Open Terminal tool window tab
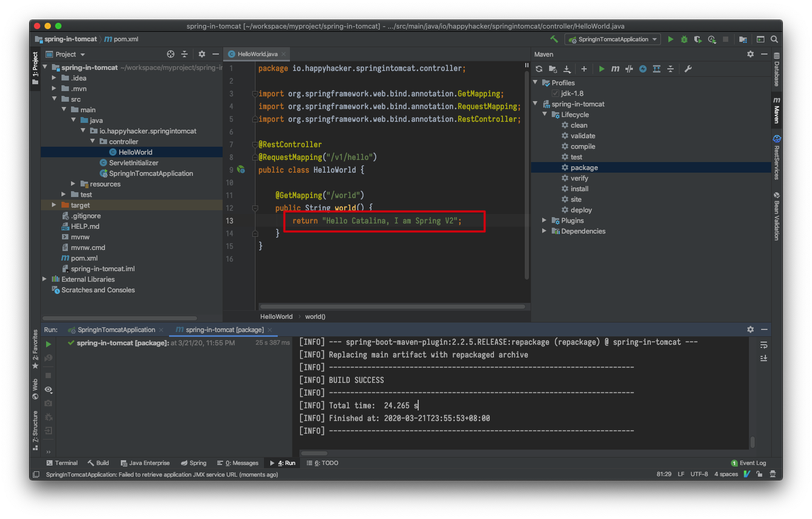This screenshot has width=812, height=519. point(62,463)
